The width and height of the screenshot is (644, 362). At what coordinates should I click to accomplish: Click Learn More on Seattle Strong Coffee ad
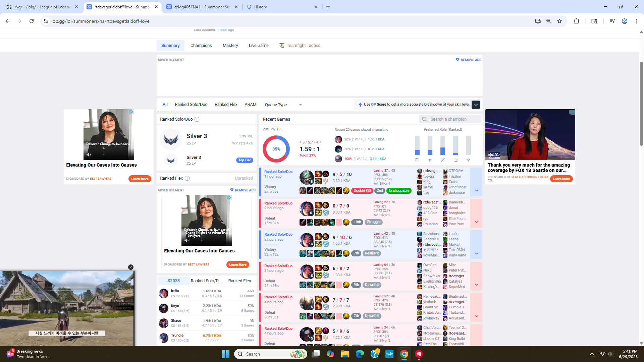point(561,179)
